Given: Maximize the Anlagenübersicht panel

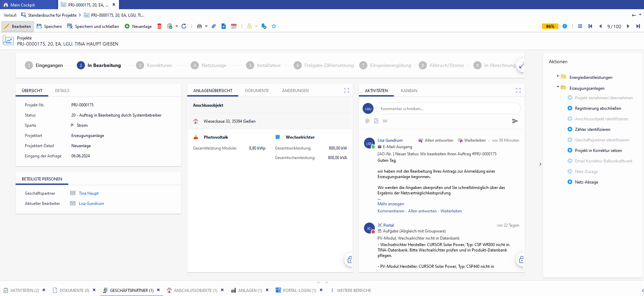Looking at the screenshot, I should click(347, 90).
